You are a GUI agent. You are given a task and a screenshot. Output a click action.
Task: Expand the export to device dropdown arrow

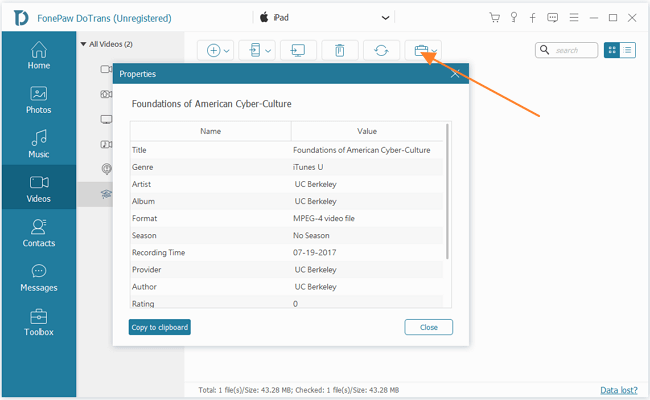click(268, 51)
